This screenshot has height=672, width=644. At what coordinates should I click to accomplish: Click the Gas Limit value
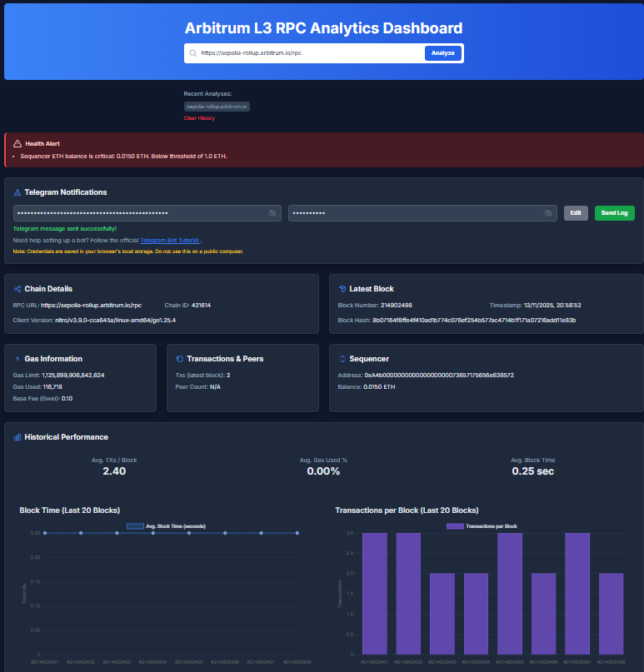coord(72,375)
